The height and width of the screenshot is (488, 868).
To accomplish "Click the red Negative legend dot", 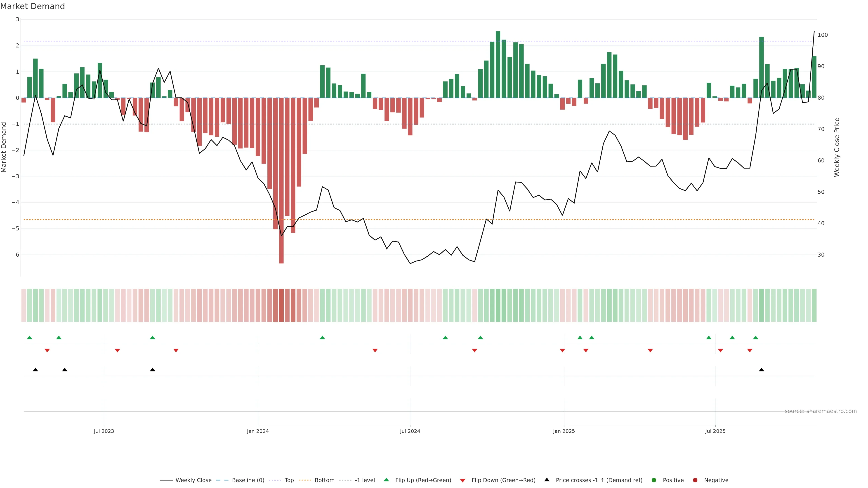I will click(695, 480).
